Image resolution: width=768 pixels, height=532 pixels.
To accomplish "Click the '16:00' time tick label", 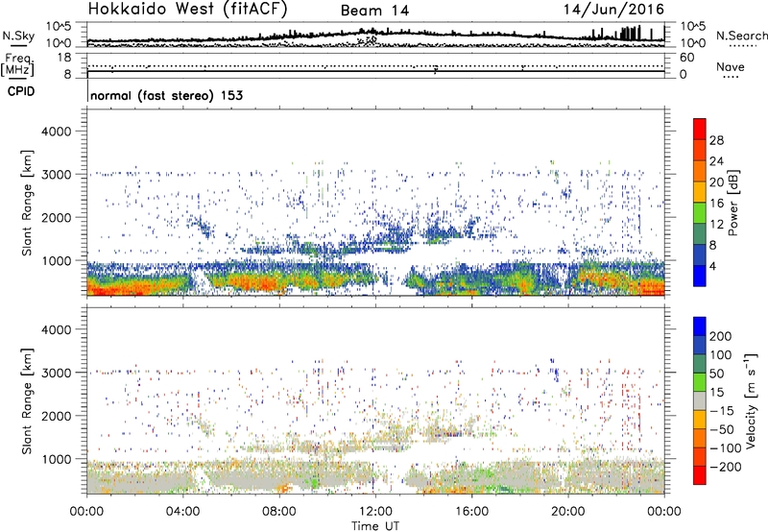I will [471, 512].
